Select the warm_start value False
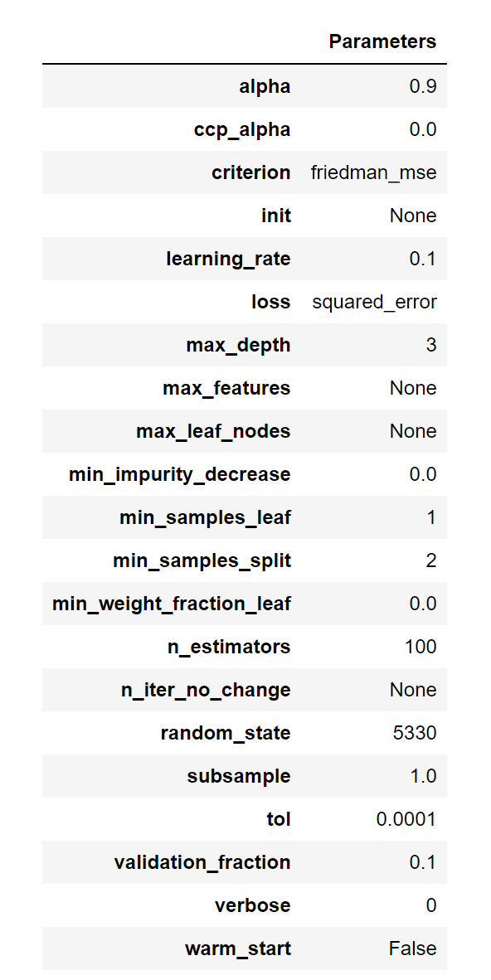This screenshot has width=491, height=980. (413, 948)
